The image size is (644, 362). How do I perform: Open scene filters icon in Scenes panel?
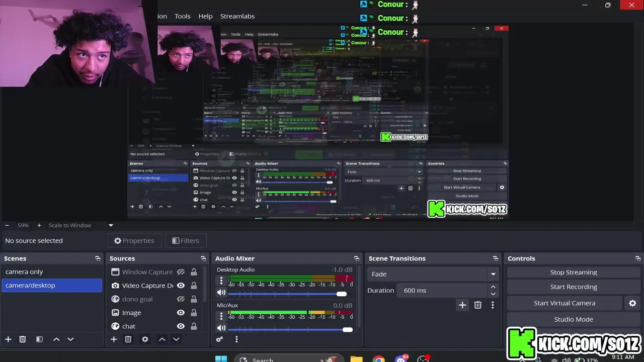pyautogui.click(x=39, y=339)
